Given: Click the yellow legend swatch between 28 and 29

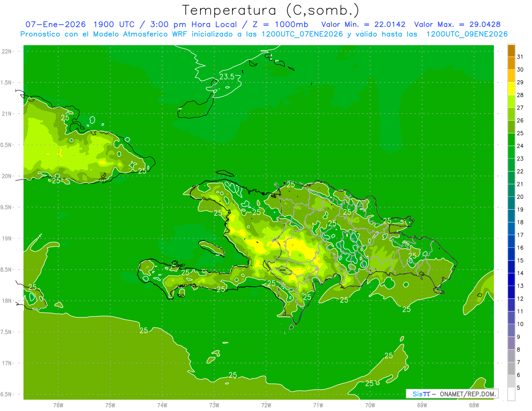Looking at the screenshot, I should pos(511,88).
